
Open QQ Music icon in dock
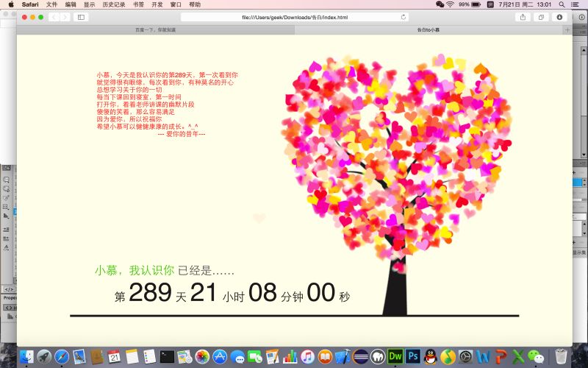(448, 356)
